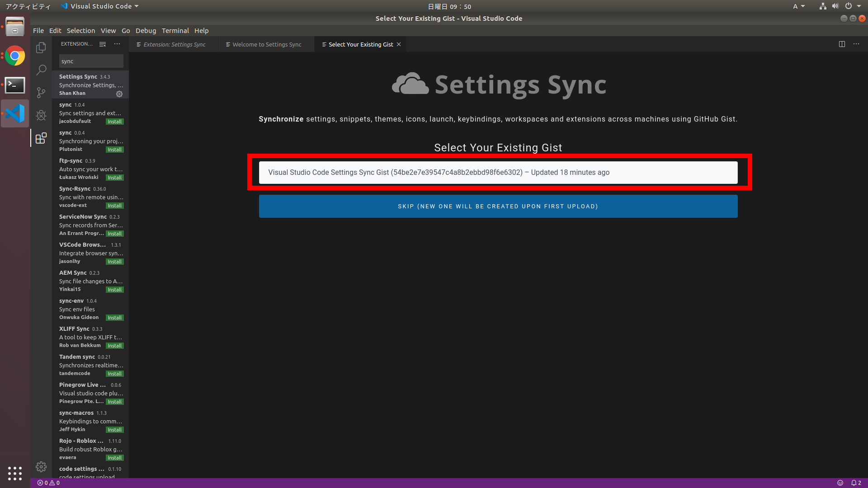Open Show Applications grid in the dock

point(15,474)
